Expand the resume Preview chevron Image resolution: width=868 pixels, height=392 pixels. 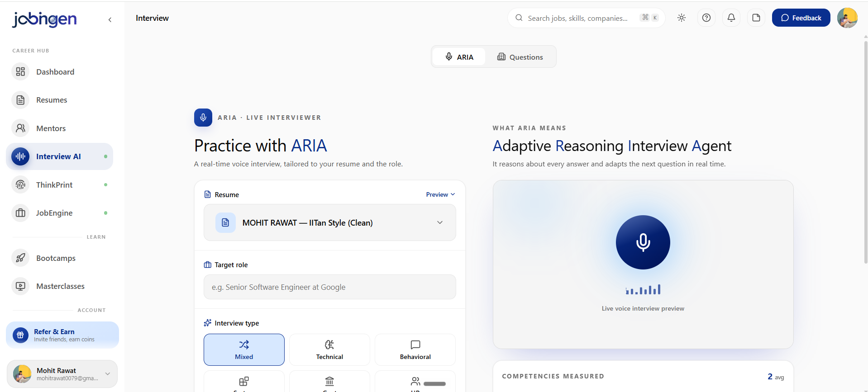pyautogui.click(x=440, y=194)
